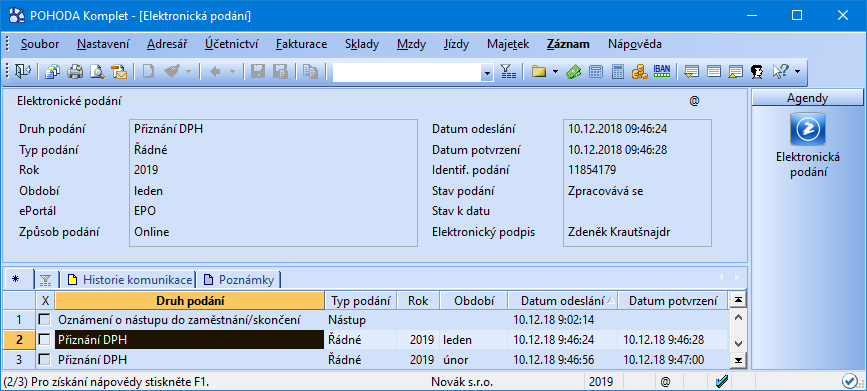This screenshot has height=391, width=867.
Task: Click the tall calculator icon
Action: pyautogui.click(x=618, y=71)
